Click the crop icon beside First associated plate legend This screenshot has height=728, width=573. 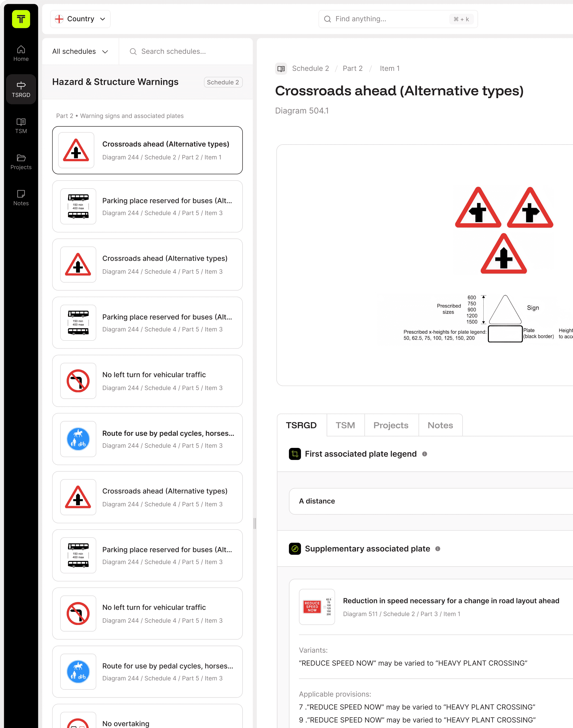294,454
